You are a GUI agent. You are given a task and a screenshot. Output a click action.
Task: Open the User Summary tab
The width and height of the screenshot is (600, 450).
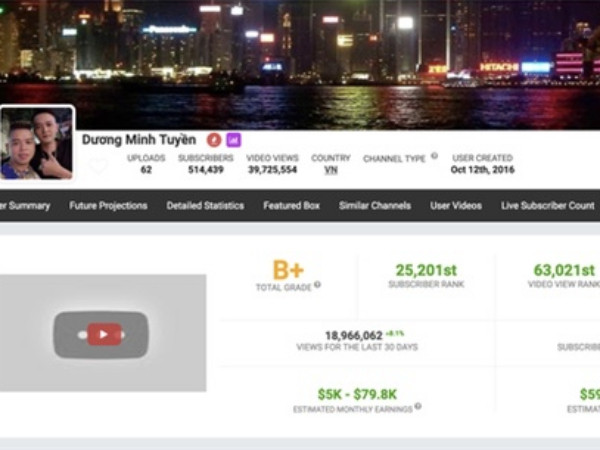[x=25, y=206]
